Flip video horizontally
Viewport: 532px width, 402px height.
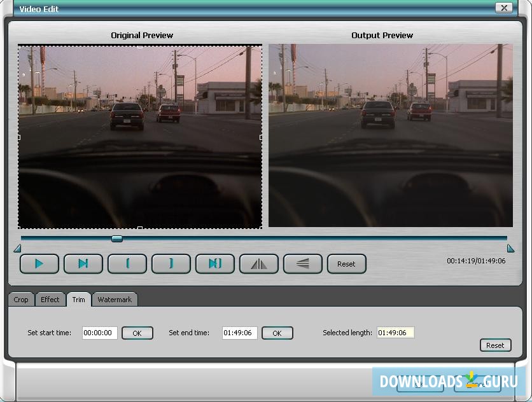[259, 263]
